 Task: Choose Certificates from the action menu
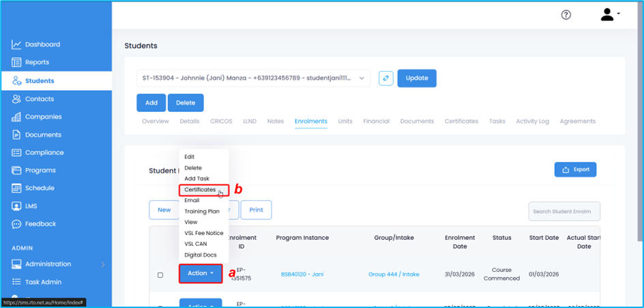tap(200, 189)
